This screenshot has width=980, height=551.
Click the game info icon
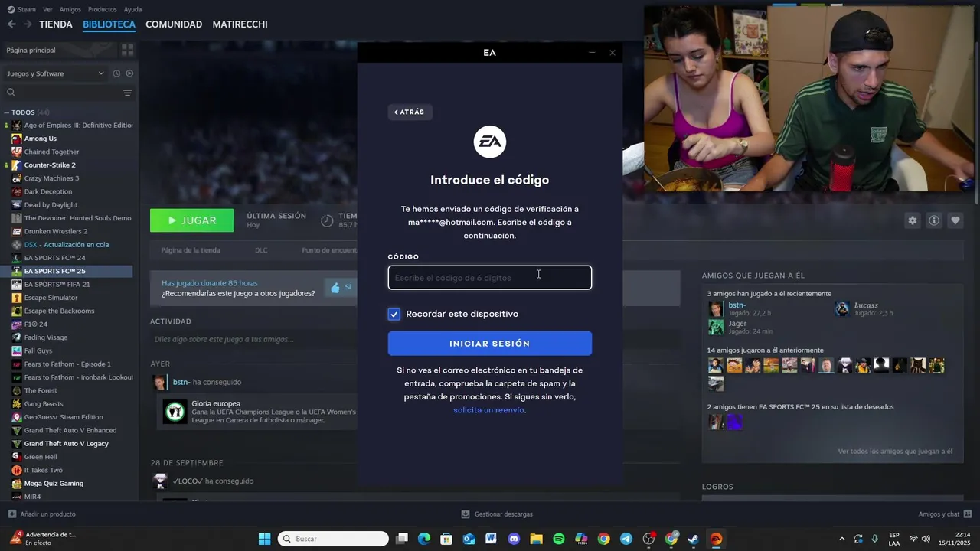pos(934,220)
